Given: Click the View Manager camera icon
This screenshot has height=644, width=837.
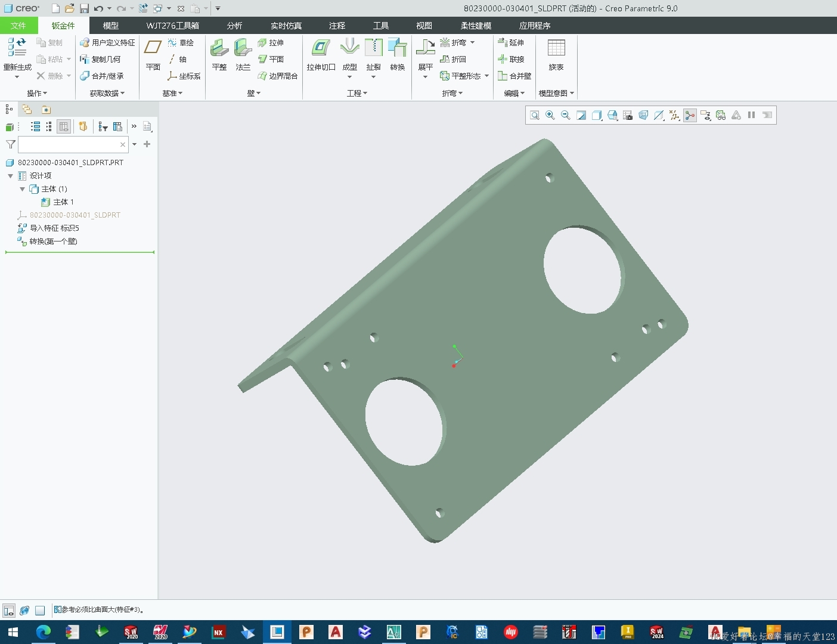Looking at the screenshot, I should click(628, 115).
